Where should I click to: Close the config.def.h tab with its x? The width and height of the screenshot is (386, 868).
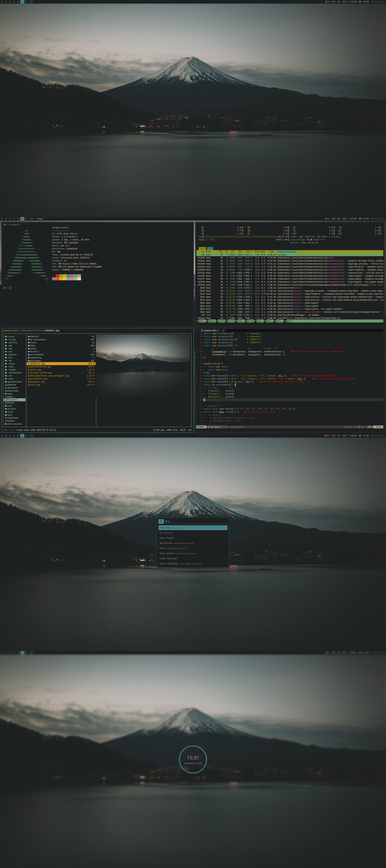(223, 331)
